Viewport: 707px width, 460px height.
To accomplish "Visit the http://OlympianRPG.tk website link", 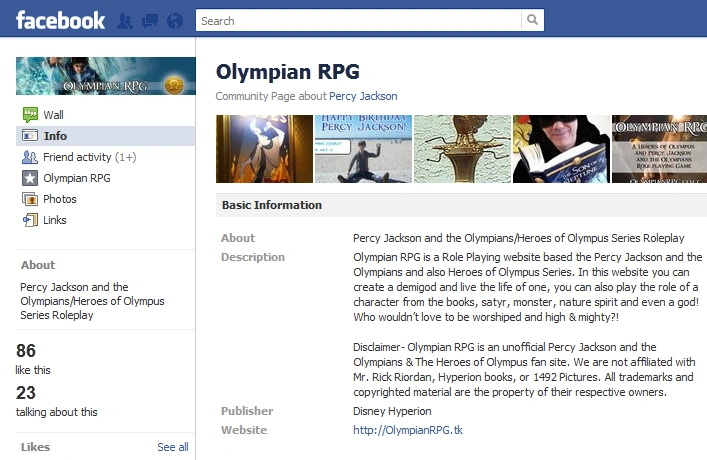I will [408, 430].
